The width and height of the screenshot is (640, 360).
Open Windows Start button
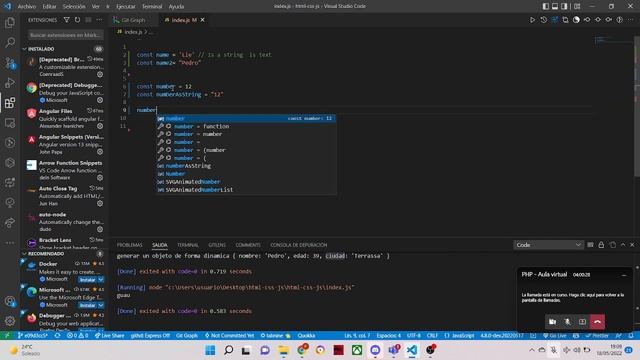pos(210,350)
